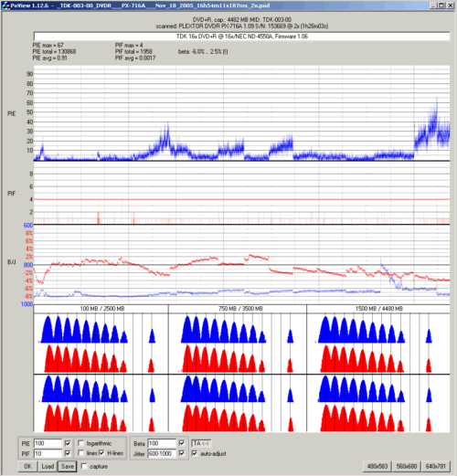The width and height of the screenshot is (457, 476).
Task: Enable the logarithmic scale checkbox
Action: point(81,443)
